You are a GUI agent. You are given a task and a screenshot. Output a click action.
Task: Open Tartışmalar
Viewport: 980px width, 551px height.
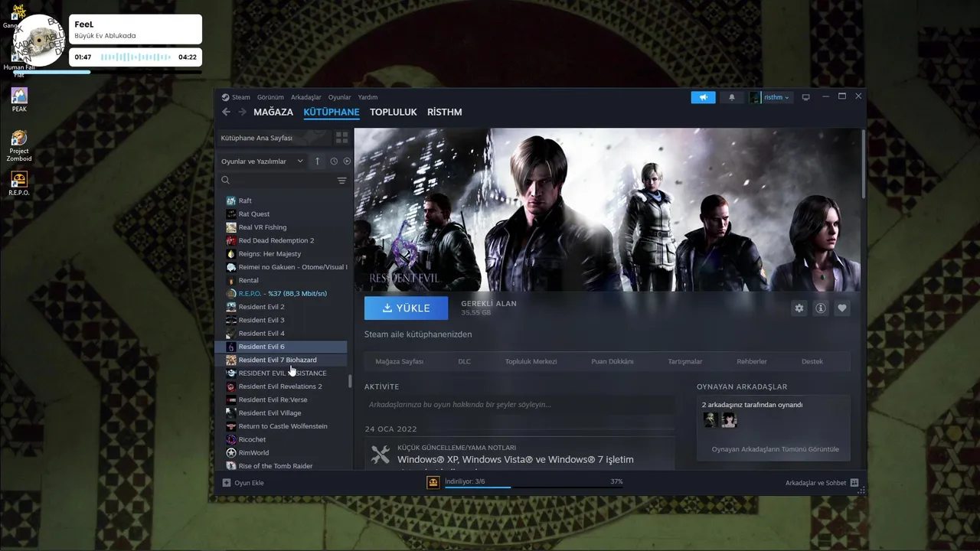pos(684,361)
